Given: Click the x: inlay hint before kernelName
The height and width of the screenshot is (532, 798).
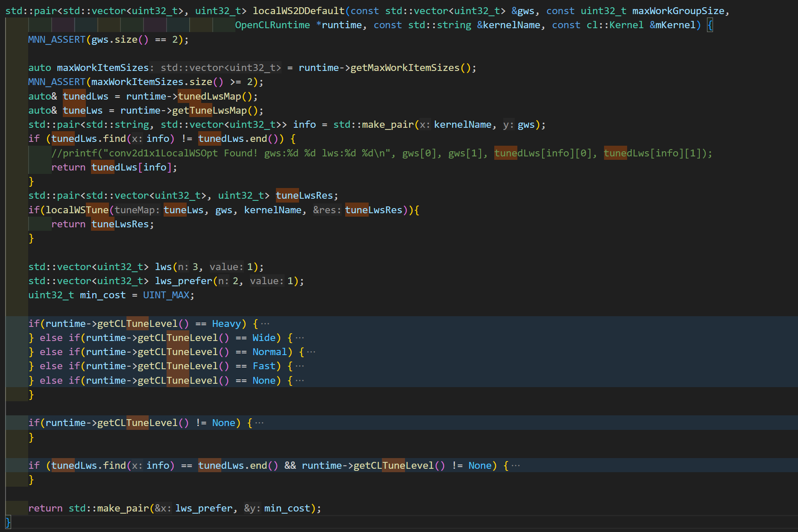Looking at the screenshot, I should point(425,124).
